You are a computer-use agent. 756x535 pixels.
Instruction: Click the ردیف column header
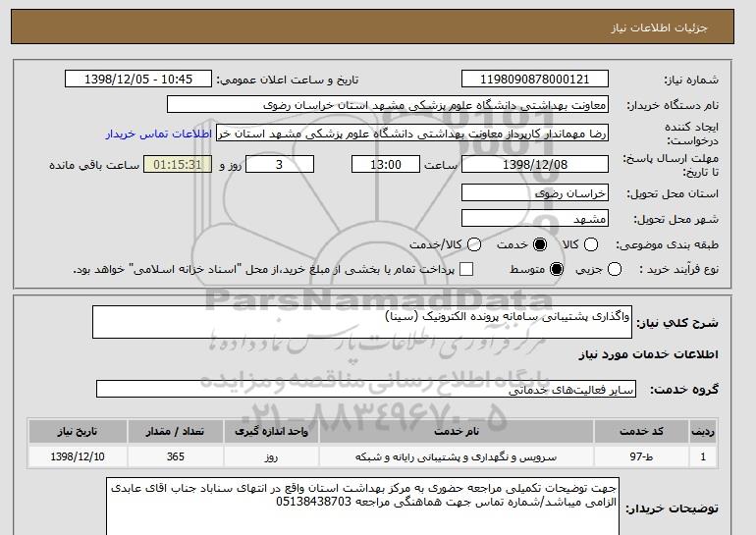703,431
